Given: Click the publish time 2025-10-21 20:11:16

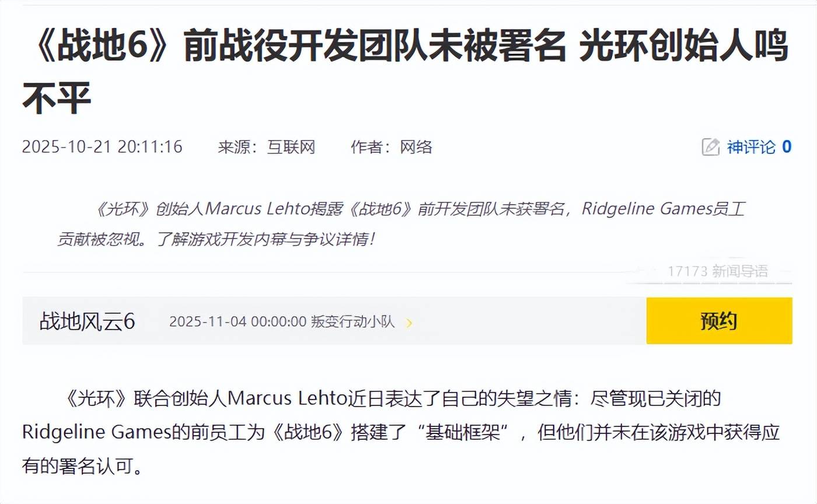Looking at the screenshot, I should (102, 147).
